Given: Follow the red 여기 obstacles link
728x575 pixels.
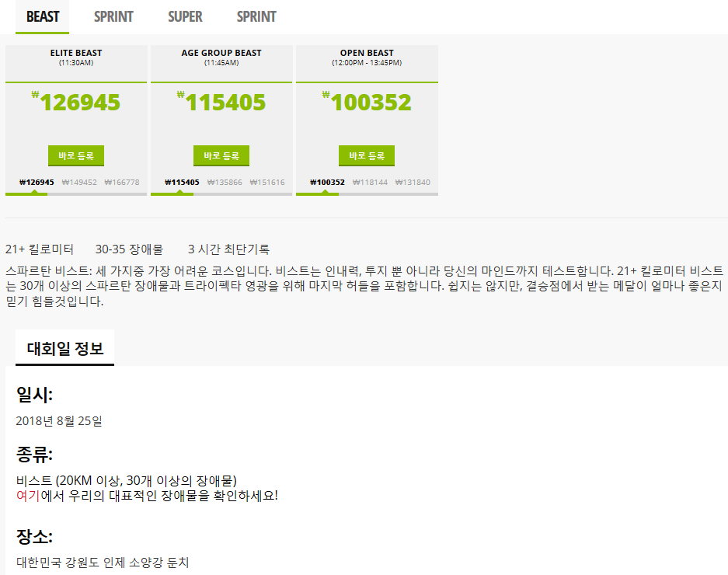Looking at the screenshot, I should (x=28, y=496).
